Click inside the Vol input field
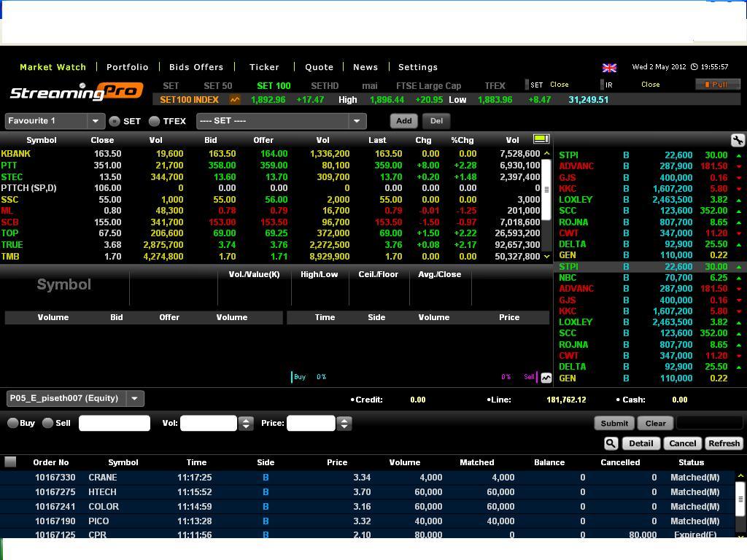 click(208, 423)
